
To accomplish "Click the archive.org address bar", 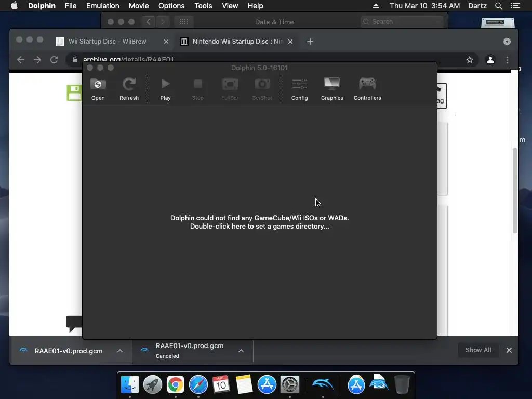I will coord(271,60).
